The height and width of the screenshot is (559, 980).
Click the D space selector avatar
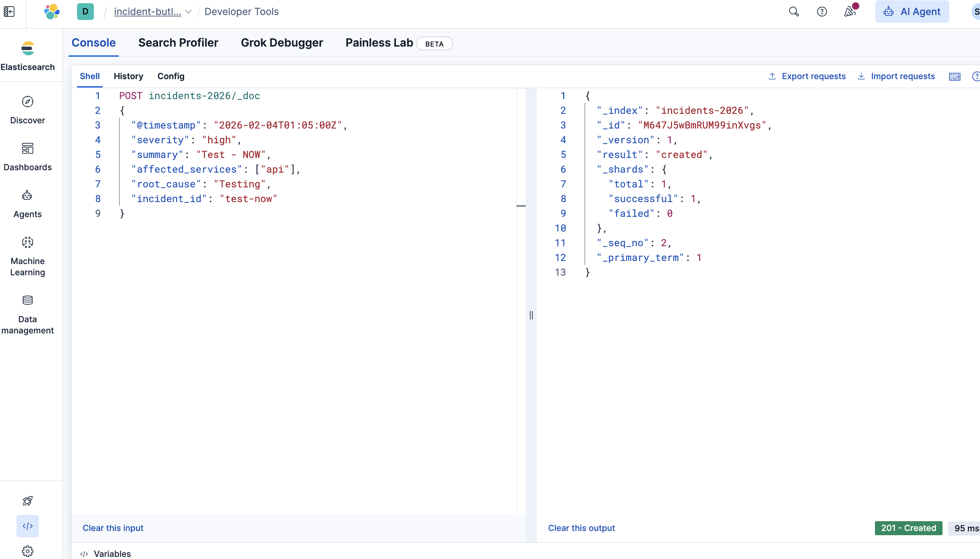[85, 12]
